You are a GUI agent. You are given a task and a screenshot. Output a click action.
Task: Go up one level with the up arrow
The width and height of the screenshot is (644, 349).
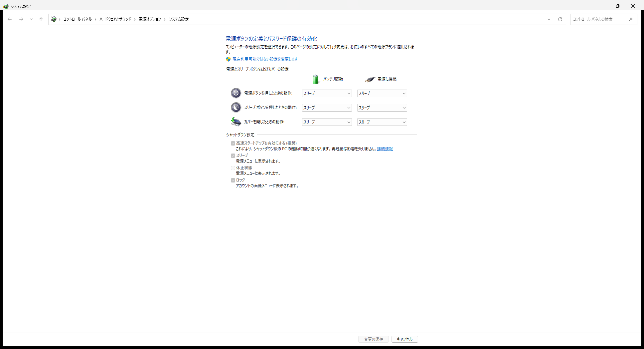click(41, 19)
